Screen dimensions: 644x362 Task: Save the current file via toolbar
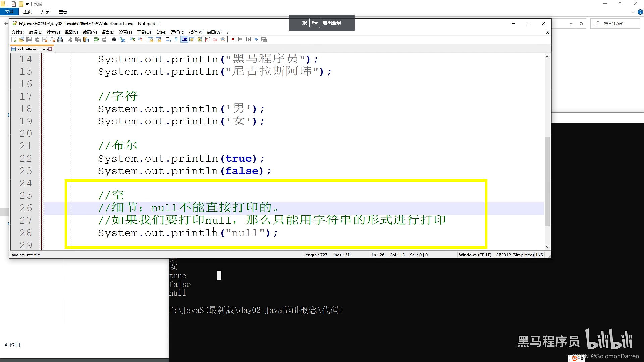point(29,39)
